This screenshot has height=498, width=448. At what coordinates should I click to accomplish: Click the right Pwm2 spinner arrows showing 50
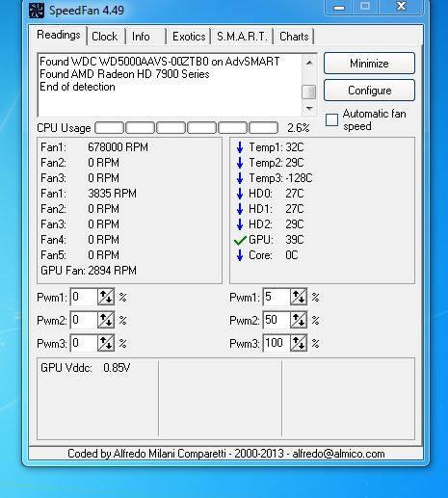coord(299,320)
